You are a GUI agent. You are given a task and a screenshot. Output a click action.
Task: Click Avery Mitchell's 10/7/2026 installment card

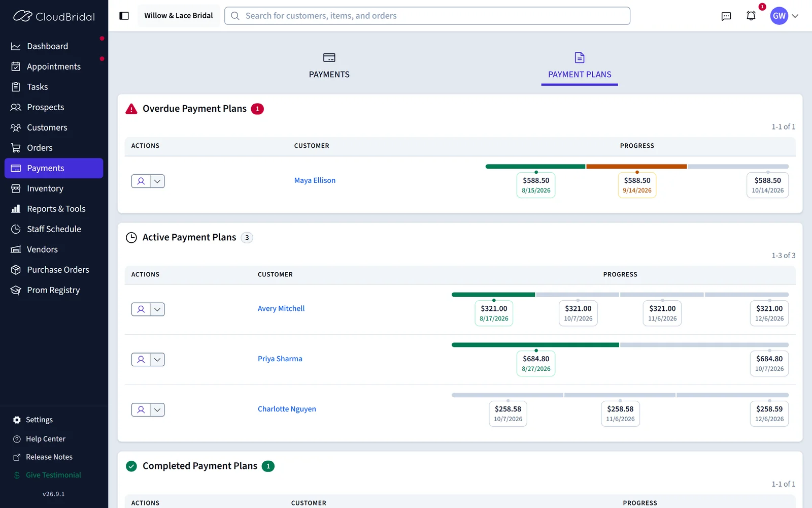(578, 313)
